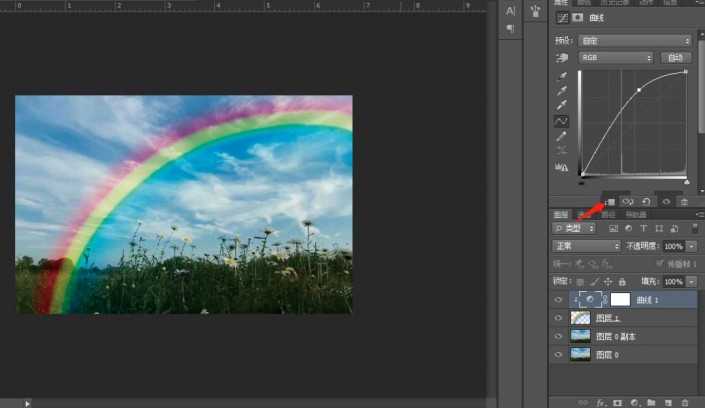Click the Auto button in Curves
This screenshot has height=408, width=705.
click(676, 58)
